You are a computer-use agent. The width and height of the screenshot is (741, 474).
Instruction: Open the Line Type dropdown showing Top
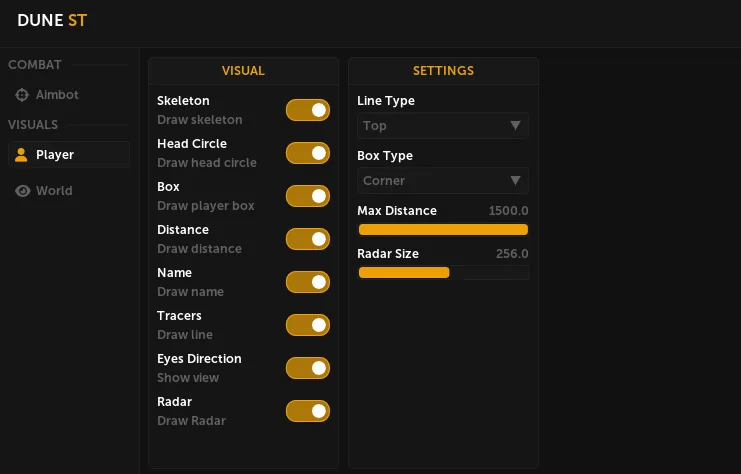(442, 126)
